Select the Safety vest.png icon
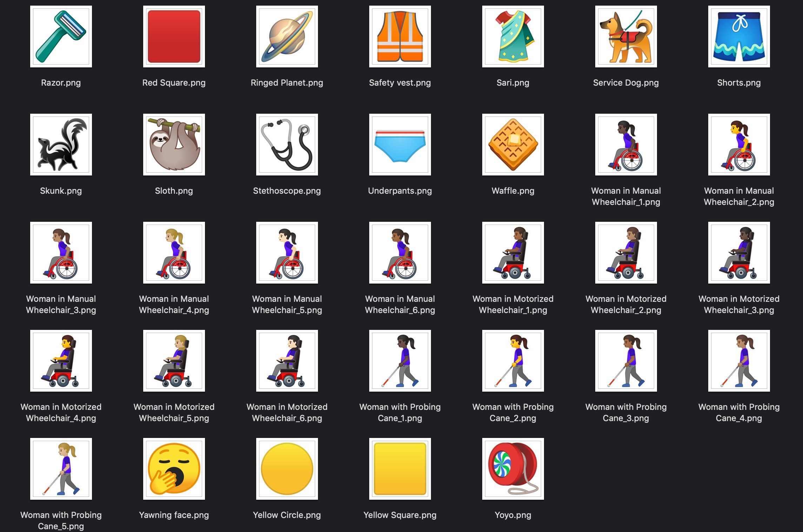 click(x=400, y=36)
